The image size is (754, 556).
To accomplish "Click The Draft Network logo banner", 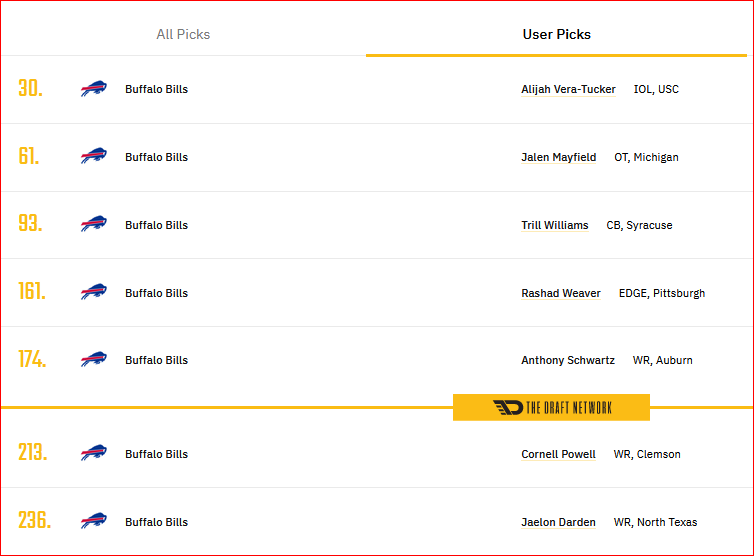I will 552,407.
